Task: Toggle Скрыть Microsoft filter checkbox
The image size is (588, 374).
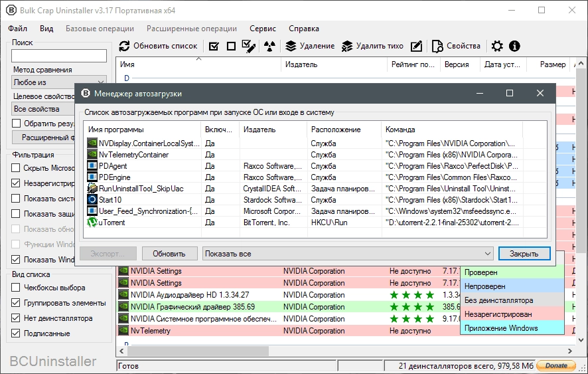Action: (x=16, y=168)
